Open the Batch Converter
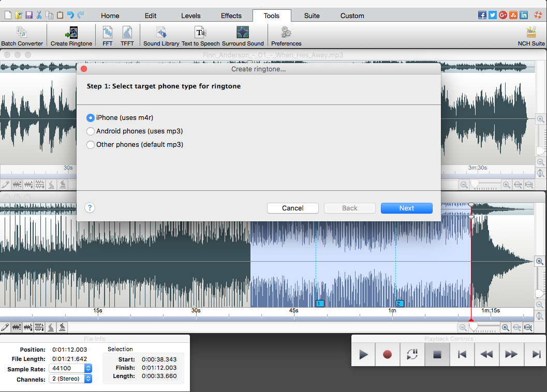 tap(22, 35)
